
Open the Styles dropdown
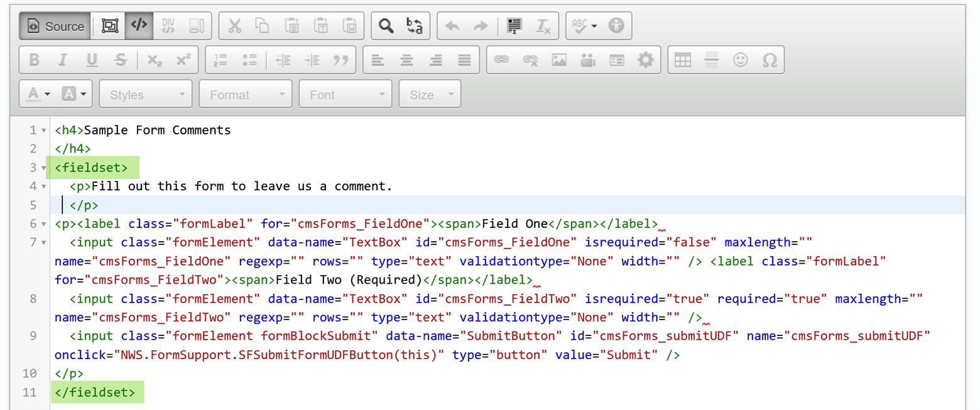pos(146,94)
